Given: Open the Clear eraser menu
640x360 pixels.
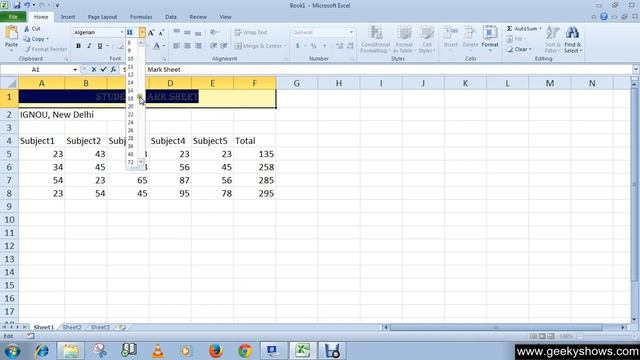Looking at the screenshot, I should pyautogui.click(x=519, y=49).
